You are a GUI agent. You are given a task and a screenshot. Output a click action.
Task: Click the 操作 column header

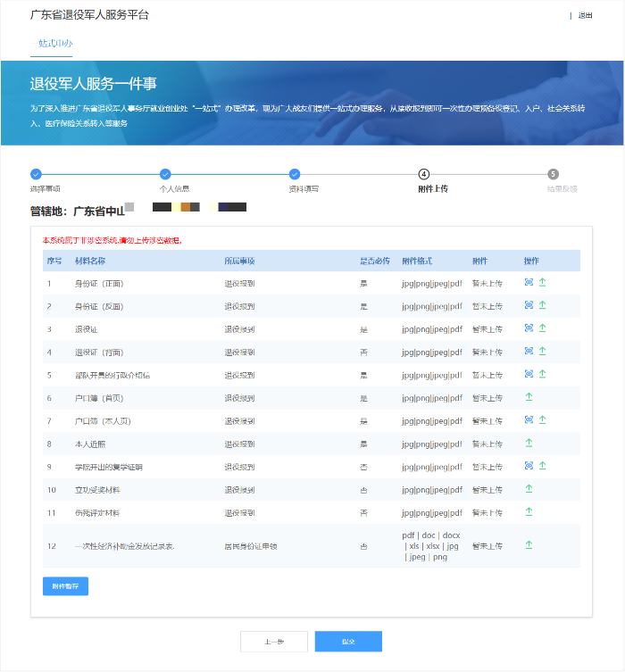(531, 261)
